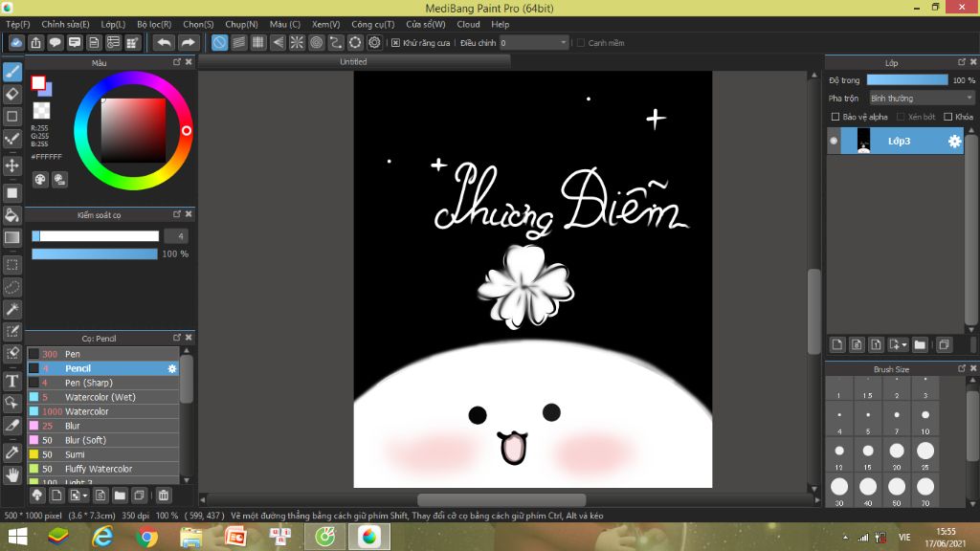Toggle visibility of layer Lớp3
Image resolution: width=980 pixels, height=551 pixels.
point(834,142)
